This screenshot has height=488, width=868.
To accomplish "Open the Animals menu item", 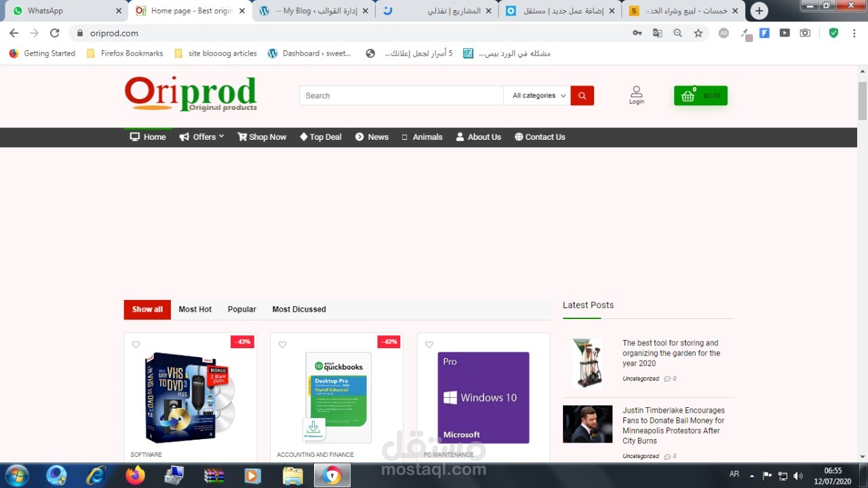I will coord(421,137).
